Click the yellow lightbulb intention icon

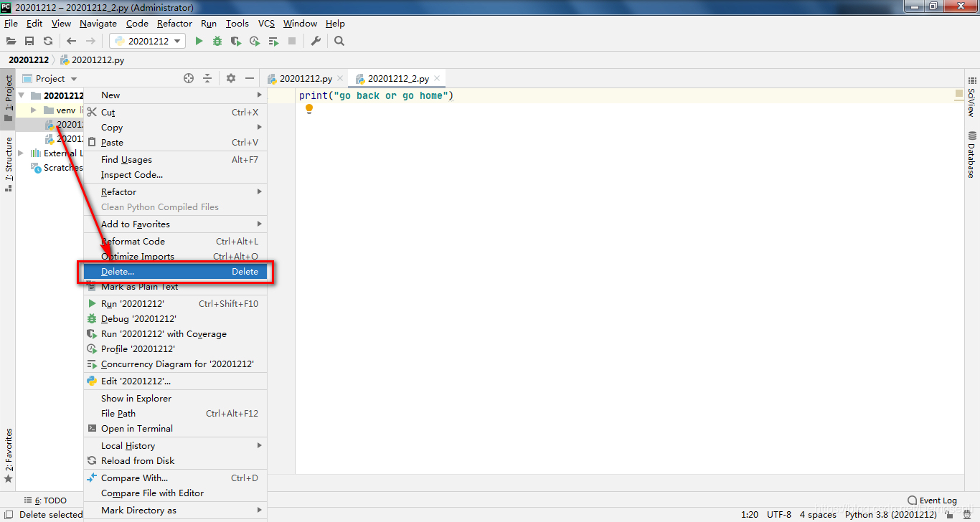tap(309, 110)
